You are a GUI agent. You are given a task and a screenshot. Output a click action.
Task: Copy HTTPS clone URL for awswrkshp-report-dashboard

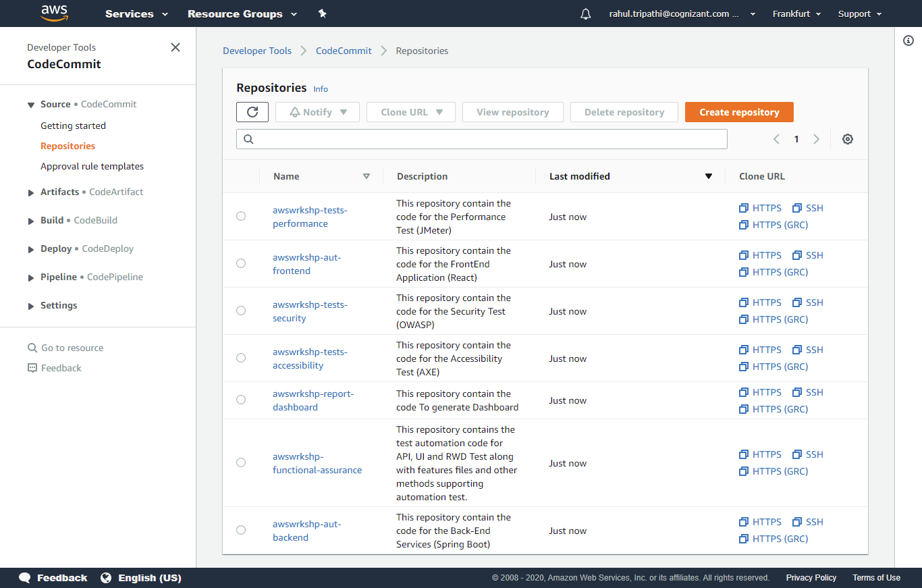[x=760, y=392]
